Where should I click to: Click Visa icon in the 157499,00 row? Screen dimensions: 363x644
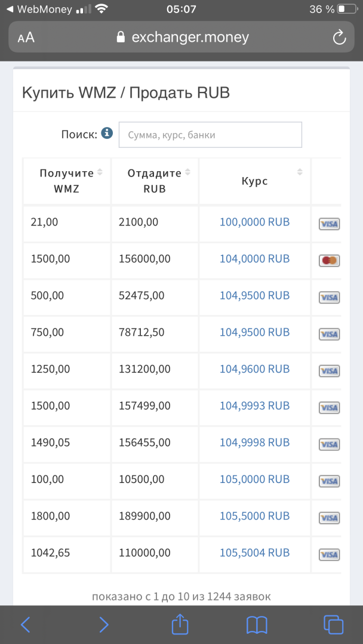click(330, 407)
